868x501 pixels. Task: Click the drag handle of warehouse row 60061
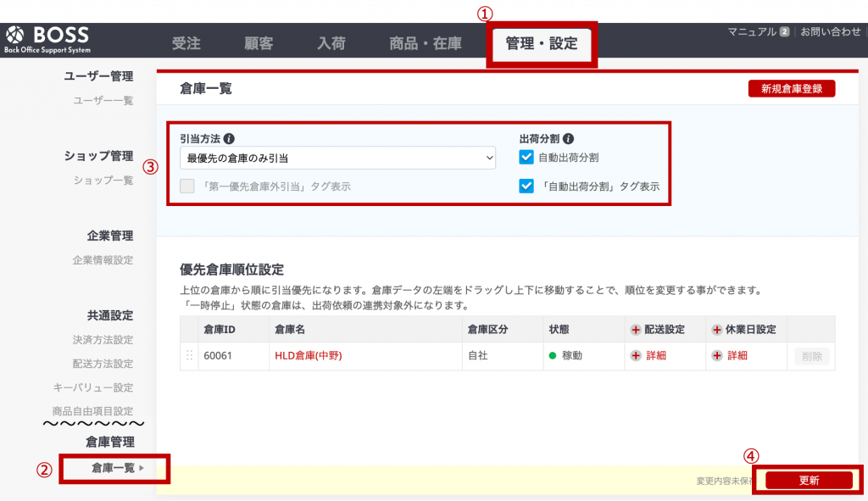(190, 354)
